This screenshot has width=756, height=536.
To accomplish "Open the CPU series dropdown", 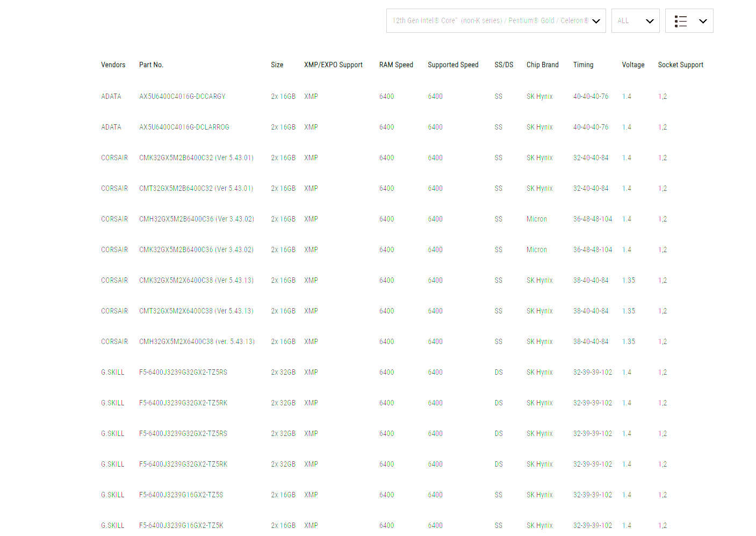I will [x=495, y=21].
